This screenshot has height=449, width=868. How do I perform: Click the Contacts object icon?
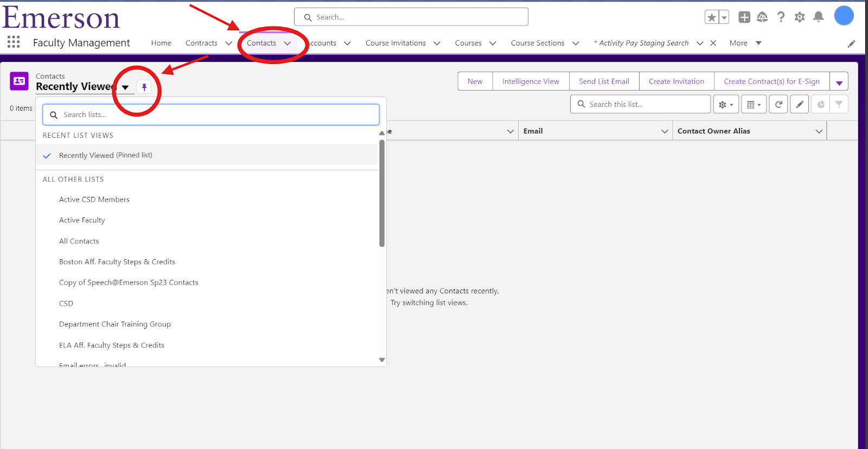coord(20,81)
